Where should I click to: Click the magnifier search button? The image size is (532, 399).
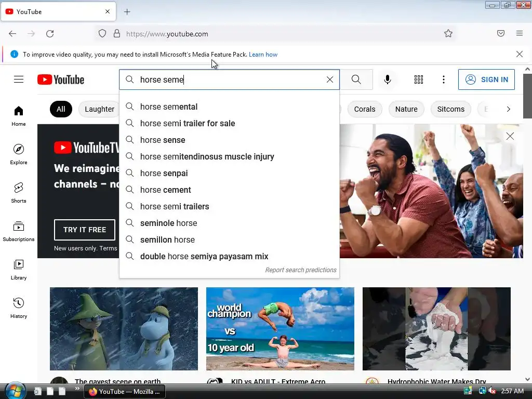(x=356, y=79)
